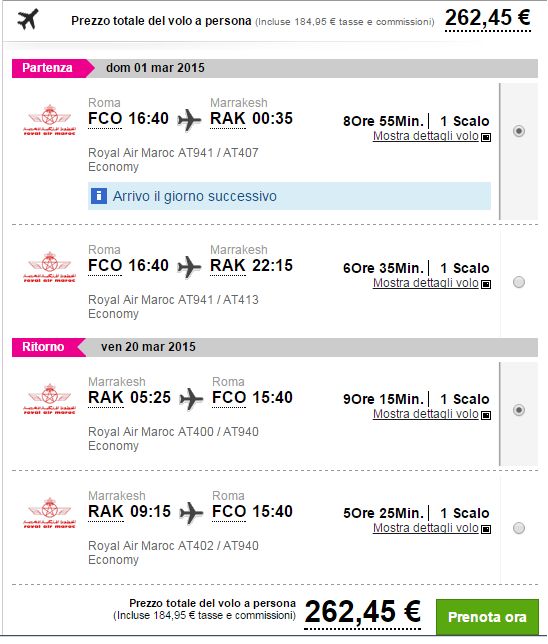The height and width of the screenshot is (644, 548).
Task: Click Royal Air Maroc logo of AT402 / AT940 flight
Action: pyautogui.click(x=49, y=513)
